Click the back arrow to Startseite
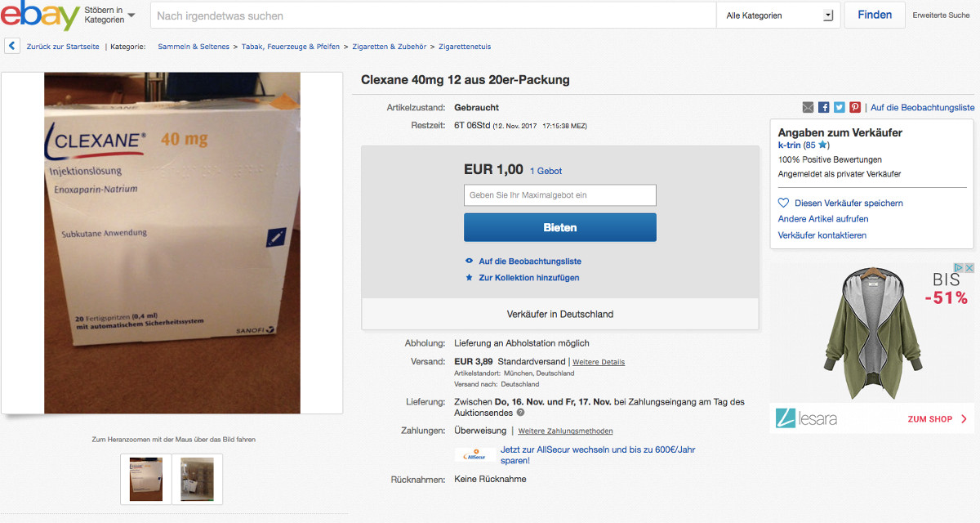This screenshot has height=523, width=980. coord(12,47)
